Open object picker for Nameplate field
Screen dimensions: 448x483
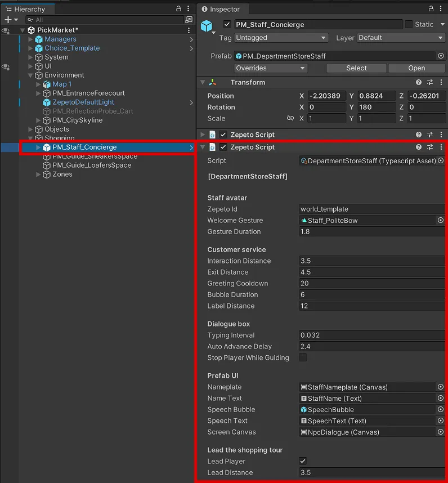(x=441, y=387)
